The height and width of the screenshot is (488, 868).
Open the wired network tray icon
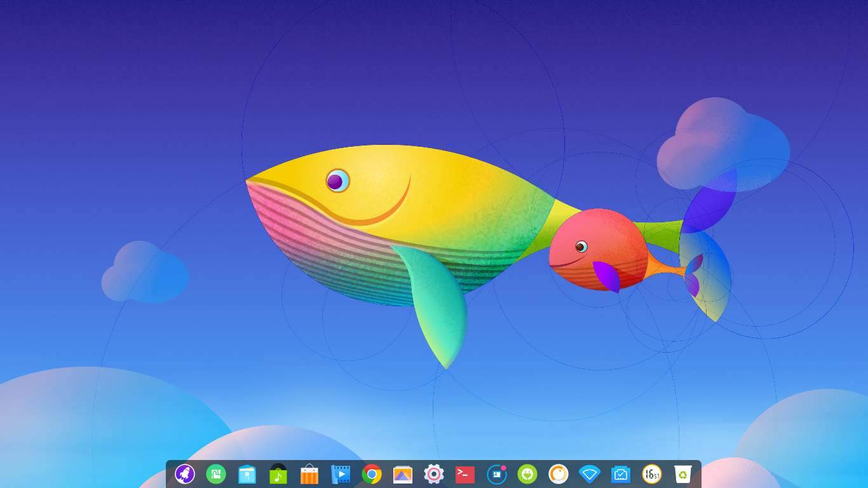[x=620, y=474]
